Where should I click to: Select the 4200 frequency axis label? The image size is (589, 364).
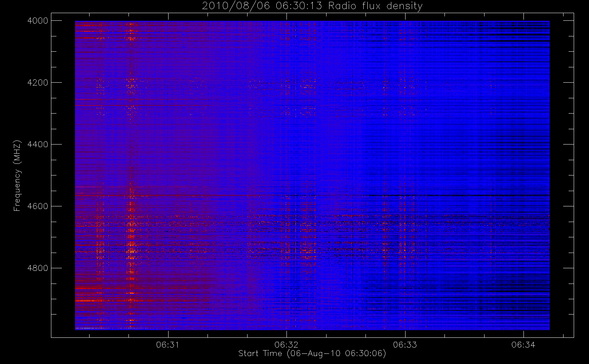(x=38, y=83)
